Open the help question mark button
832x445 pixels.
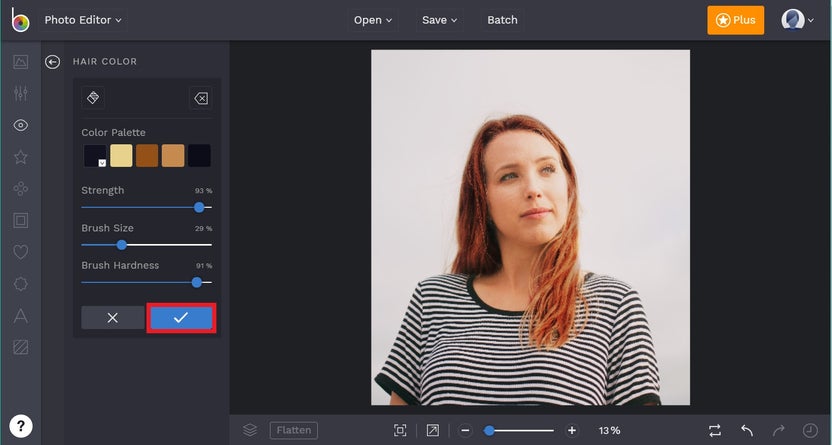pyautogui.click(x=21, y=426)
